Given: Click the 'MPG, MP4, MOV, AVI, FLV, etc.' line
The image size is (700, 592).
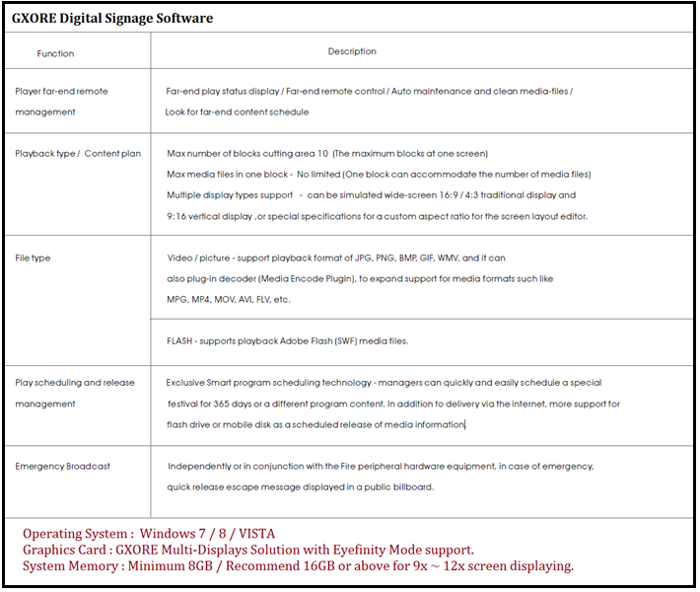Looking at the screenshot, I should 229,300.
